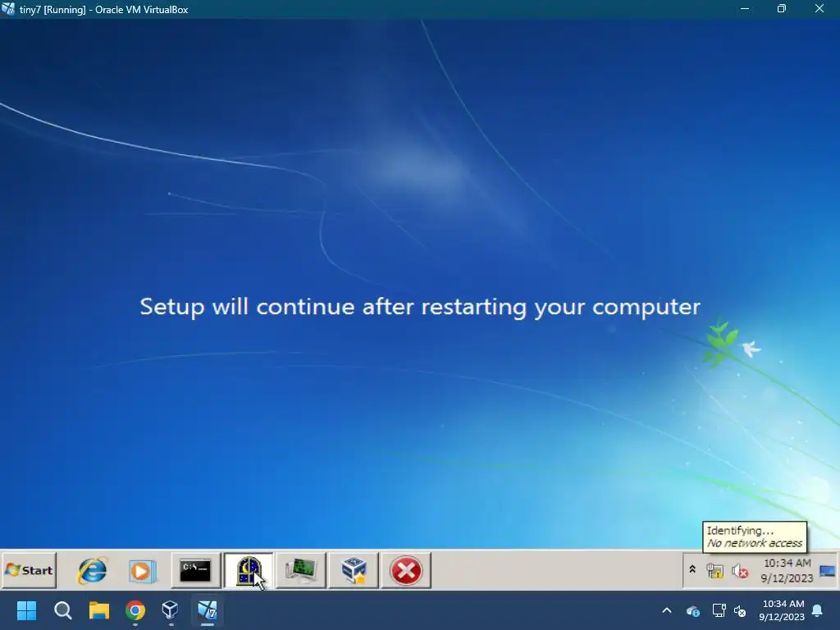Launch Google Chrome from host taskbar
This screenshot has width=840, height=630.
click(135, 610)
